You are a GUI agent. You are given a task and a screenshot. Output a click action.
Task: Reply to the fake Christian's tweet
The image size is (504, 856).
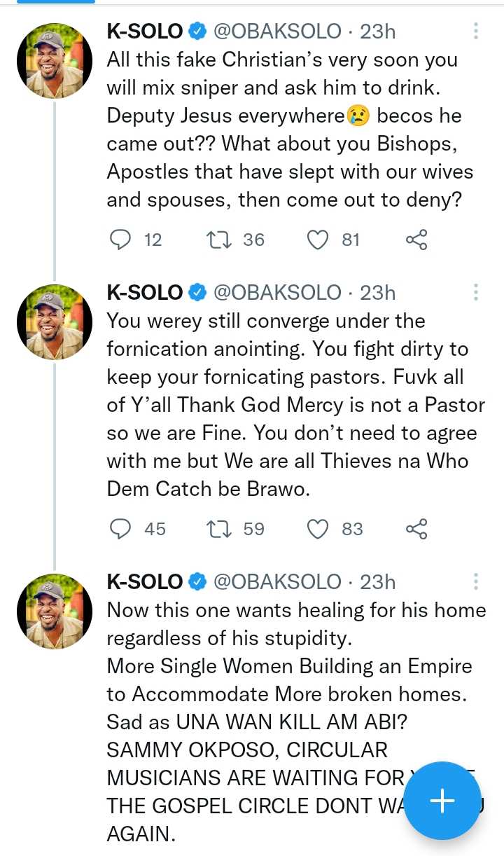coord(121,240)
